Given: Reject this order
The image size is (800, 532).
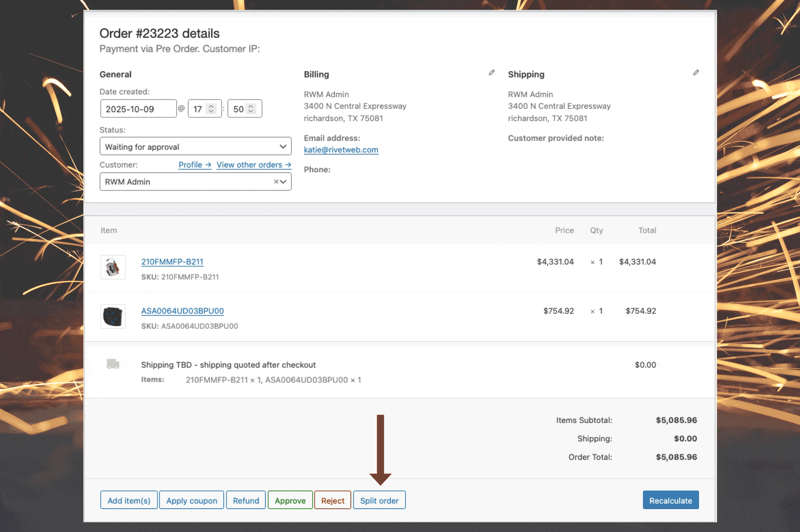Looking at the screenshot, I should click(x=332, y=500).
